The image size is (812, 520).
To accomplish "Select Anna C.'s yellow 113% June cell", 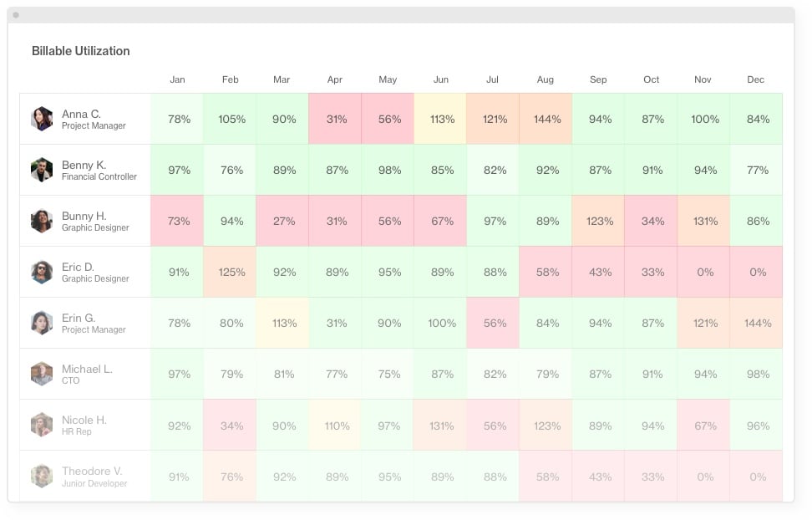I will point(440,119).
